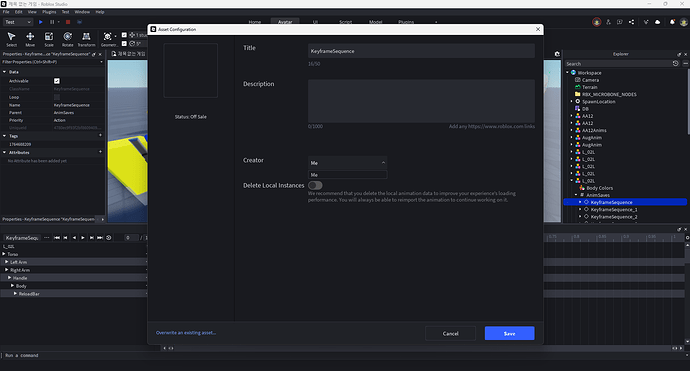
Task: Collapse the Data section in Properties
Action: tap(4, 72)
